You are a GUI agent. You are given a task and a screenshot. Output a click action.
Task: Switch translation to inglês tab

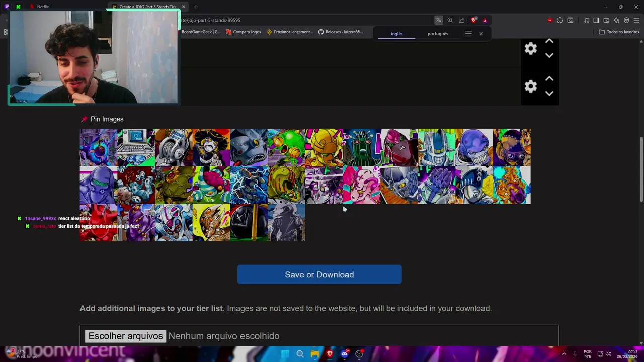pyautogui.click(x=397, y=34)
